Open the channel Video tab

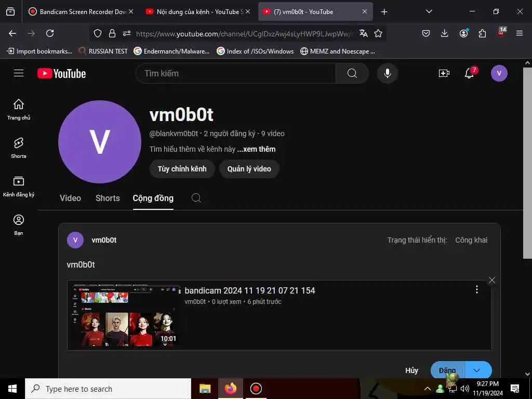(x=70, y=198)
